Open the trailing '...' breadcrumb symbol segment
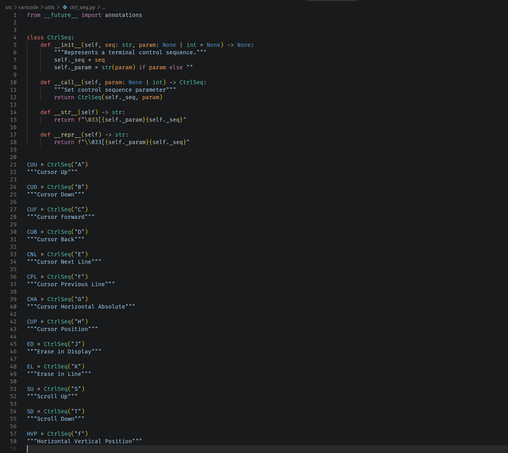Viewport: 508px width, 453px height. [103, 7]
